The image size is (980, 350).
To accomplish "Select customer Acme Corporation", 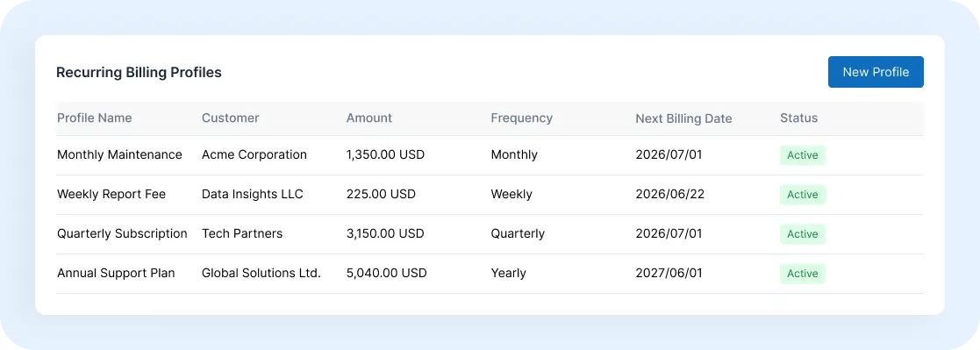I will tap(254, 154).
